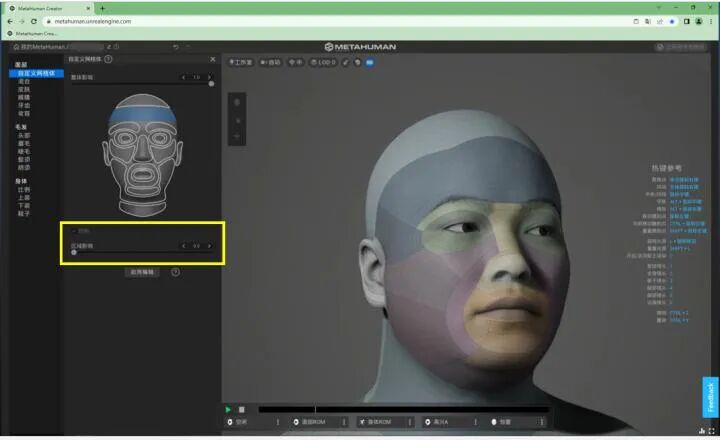Toggle the clay material brush icon
The width and height of the screenshot is (720, 440).
pyautogui.click(x=346, y=62)
